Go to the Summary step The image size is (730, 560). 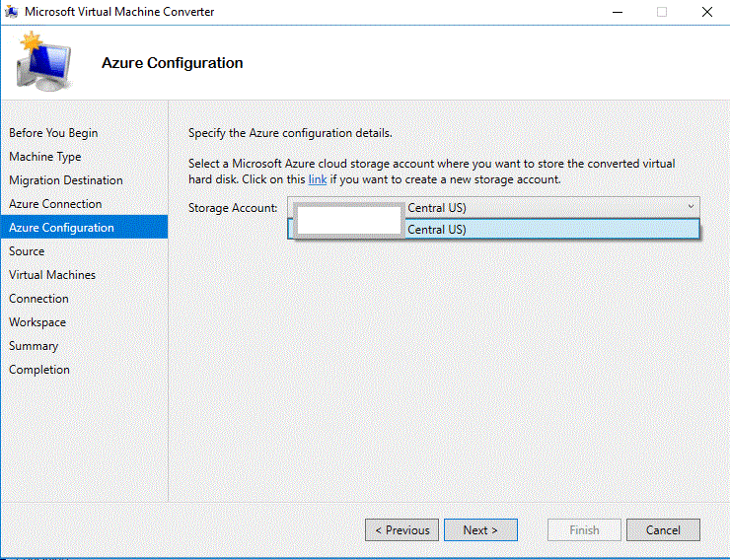point(34,346)
